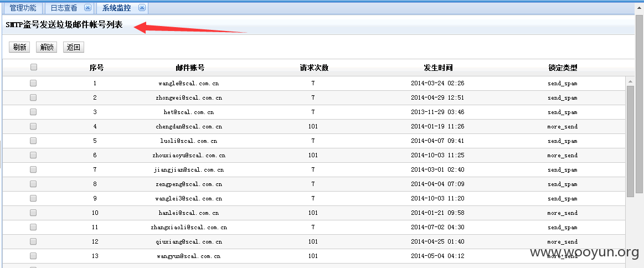Check the box for jiangjian@scal.com.cn
This screenshot has width=644, height=268.
point(33,169)
